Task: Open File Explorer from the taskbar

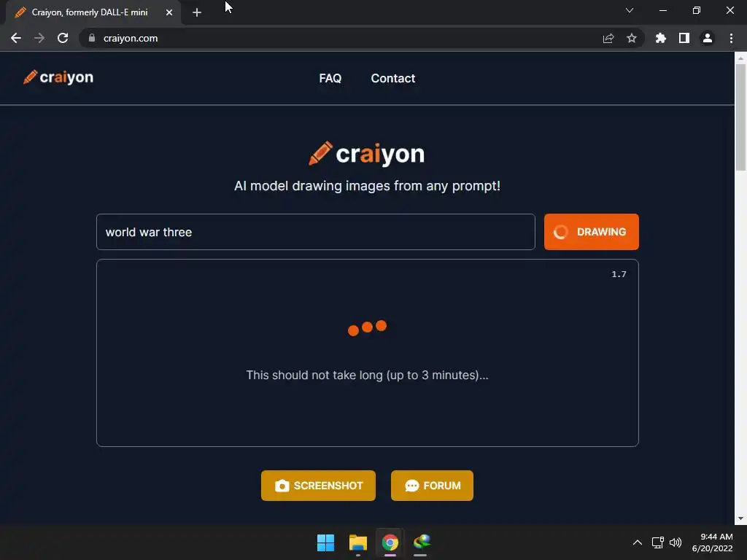Action: click(x=357, y=542)
